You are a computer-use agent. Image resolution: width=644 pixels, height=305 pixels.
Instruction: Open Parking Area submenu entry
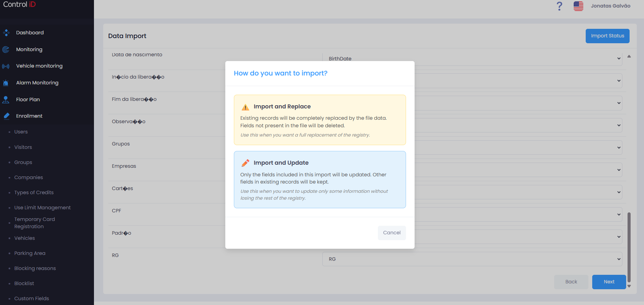[x=30, y=253]
